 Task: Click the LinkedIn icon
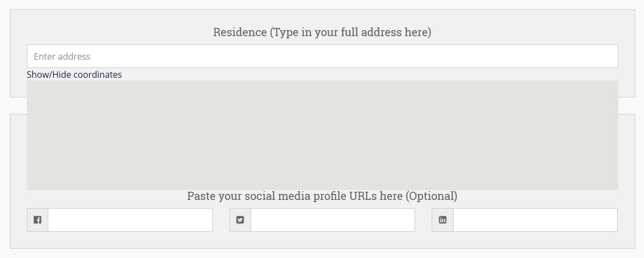point(442,220)
